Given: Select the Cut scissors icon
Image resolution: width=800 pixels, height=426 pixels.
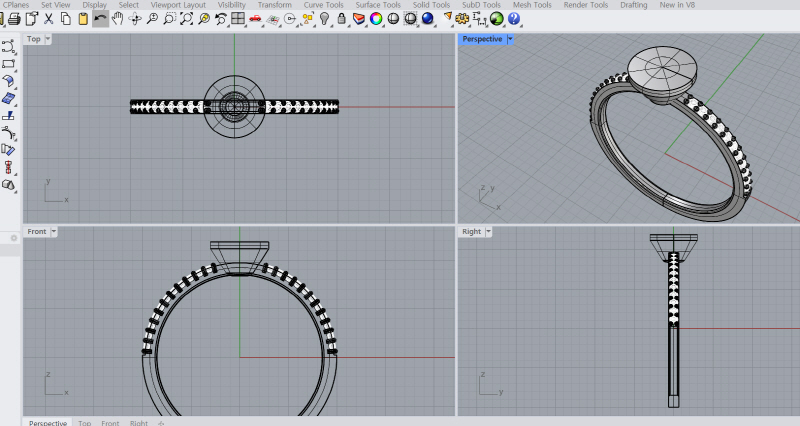Looking at the screenshot, I should (x=48, y=19).
